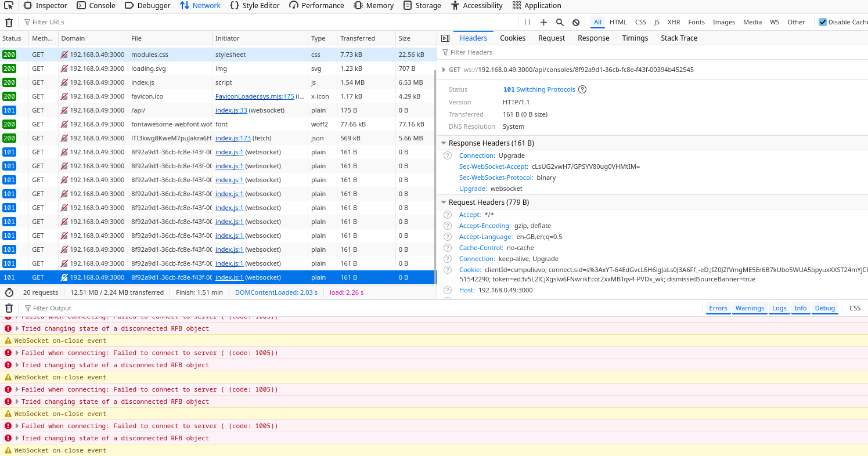Sort by Transferred column header
Viewport: 868px width, 456px height.
[x=366, y=38]
